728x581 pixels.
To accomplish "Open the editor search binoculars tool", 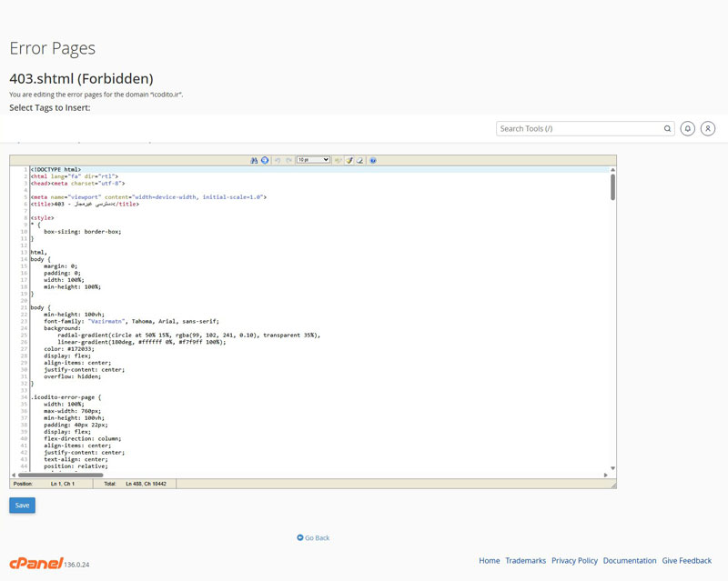I will [x=254, y=160].
